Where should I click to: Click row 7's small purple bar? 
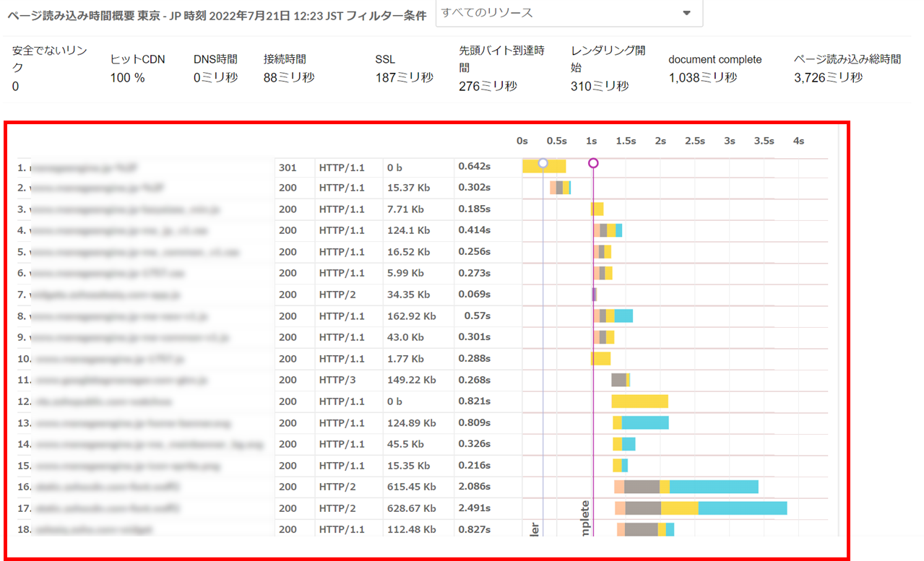point(594,295)
